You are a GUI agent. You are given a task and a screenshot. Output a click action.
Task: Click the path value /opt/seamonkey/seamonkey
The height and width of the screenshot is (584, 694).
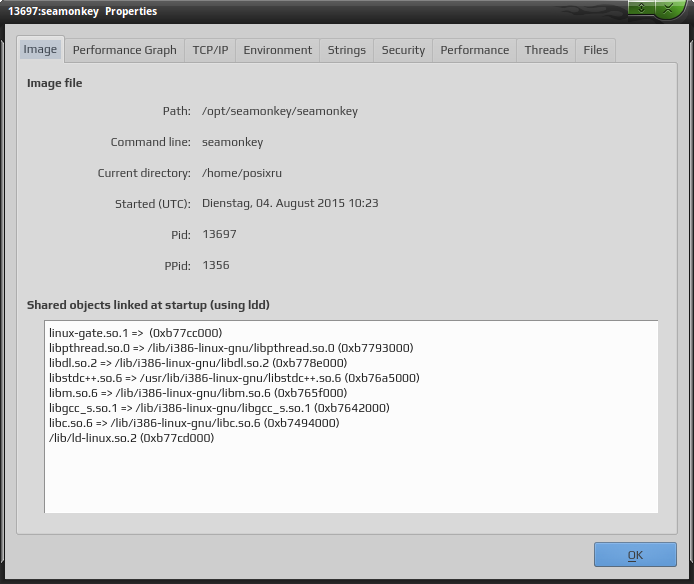280,111
